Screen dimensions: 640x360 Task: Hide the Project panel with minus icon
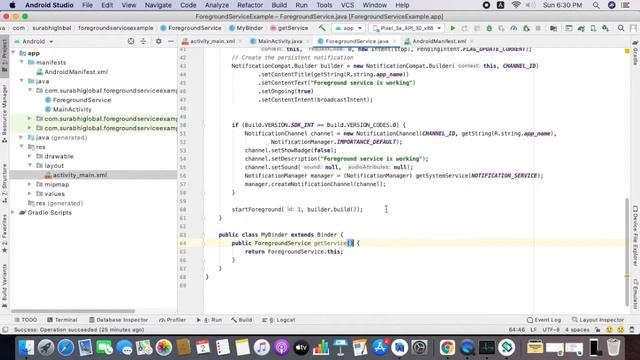[171, 41]
